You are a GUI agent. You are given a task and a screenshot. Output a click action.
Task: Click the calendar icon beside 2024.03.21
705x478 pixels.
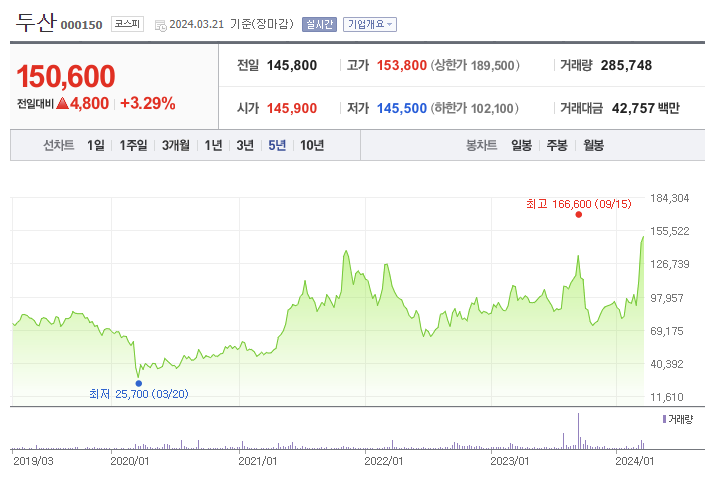(x=161, y=26)
